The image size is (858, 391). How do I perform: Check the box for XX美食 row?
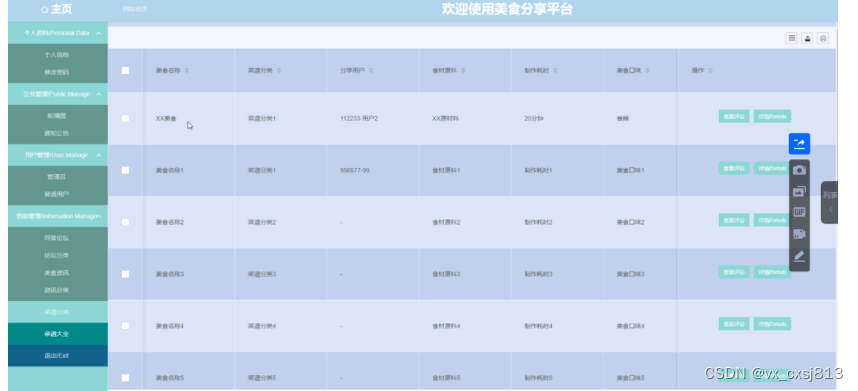pos(125,118)
